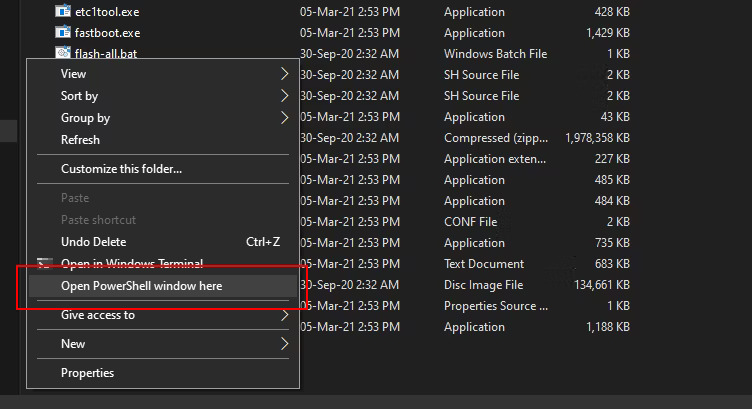This screenshot has height=409, width=752.
Task: Select Open in Windows Terminal entry
Action: click(132, 264)
